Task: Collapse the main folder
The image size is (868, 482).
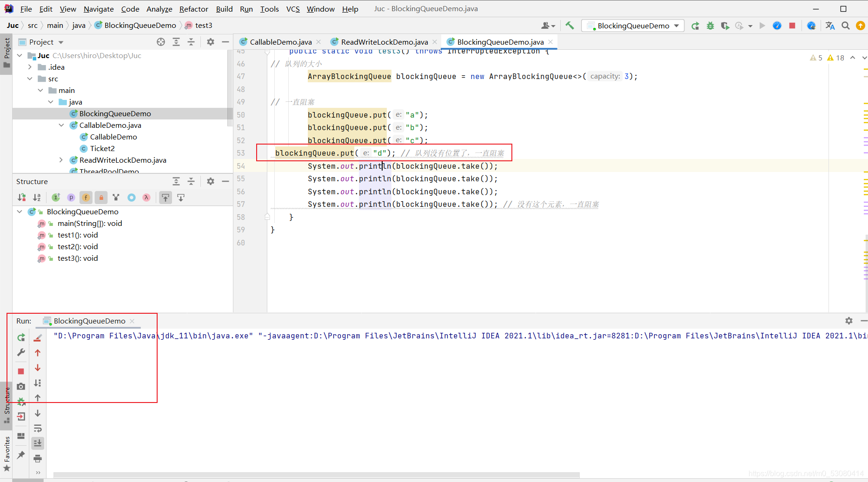Action: tap(40, 90)
